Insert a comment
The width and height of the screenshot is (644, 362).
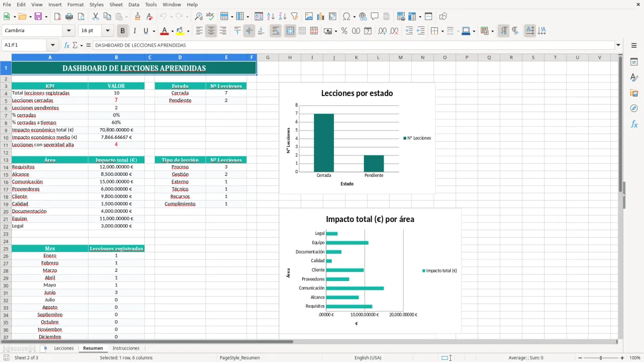tap(375, 17)
